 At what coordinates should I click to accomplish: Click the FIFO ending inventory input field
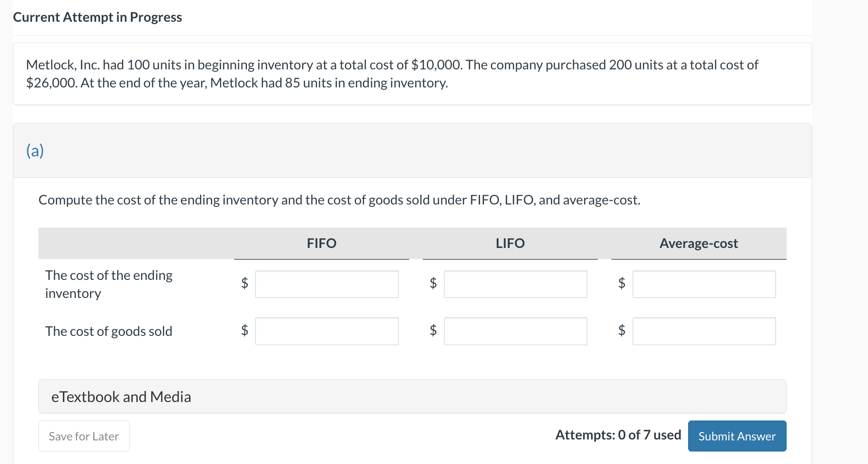[326, 284]
